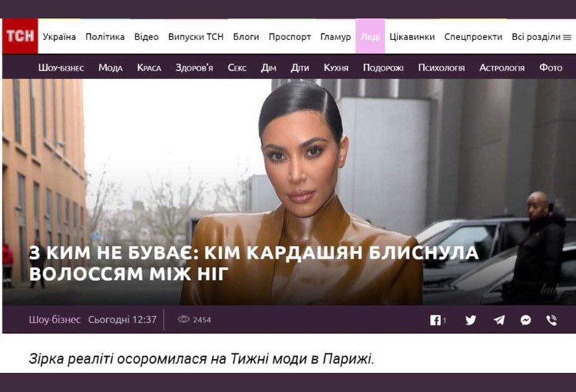Open the Всі розділи hamburger menu

pyautogui.click(x=568, y=37)
